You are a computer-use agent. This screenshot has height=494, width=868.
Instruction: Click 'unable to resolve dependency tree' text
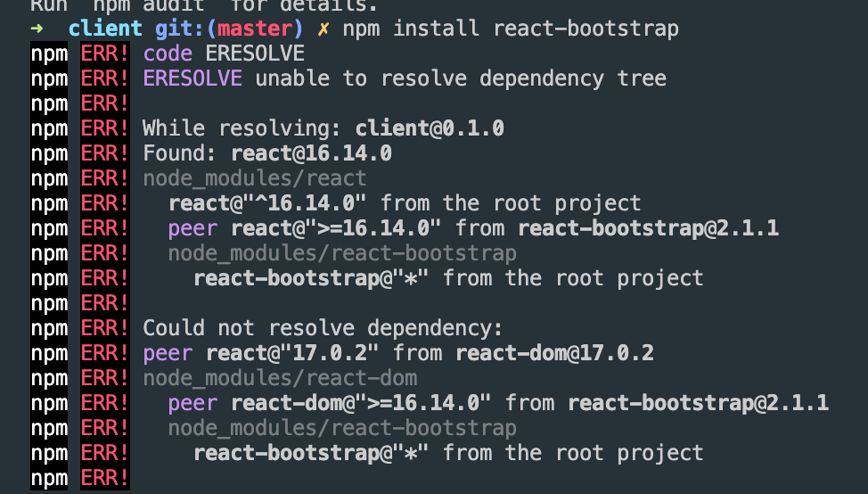click(461, 78)
